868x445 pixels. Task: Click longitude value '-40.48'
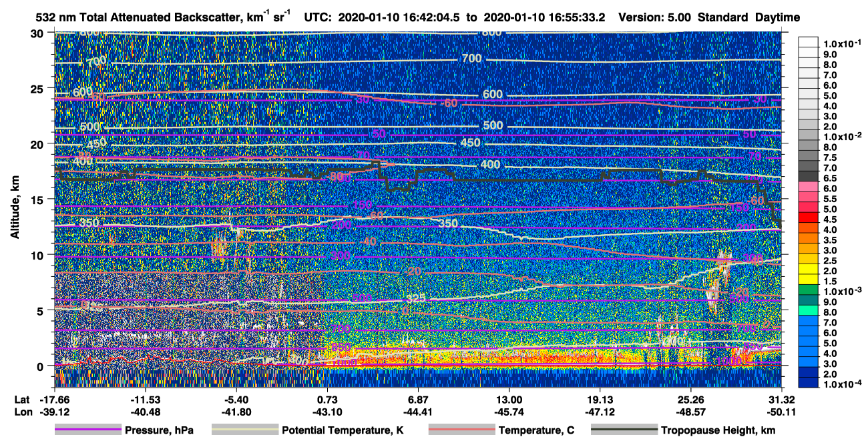click(x=144, y=412)
